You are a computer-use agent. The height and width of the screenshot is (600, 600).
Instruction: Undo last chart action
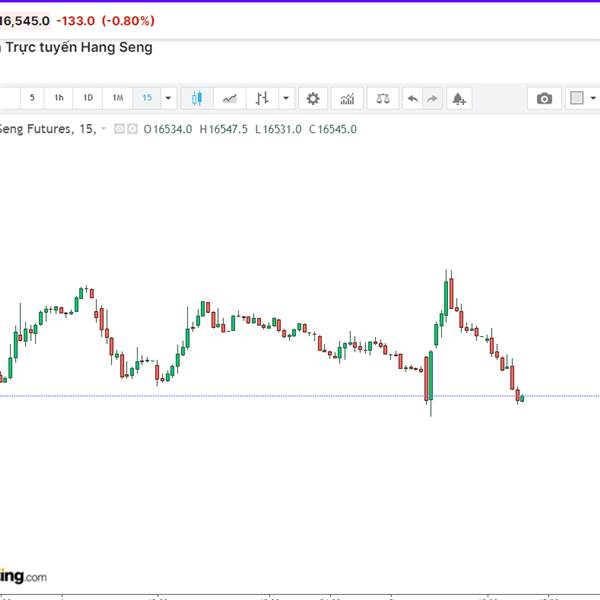412,98
